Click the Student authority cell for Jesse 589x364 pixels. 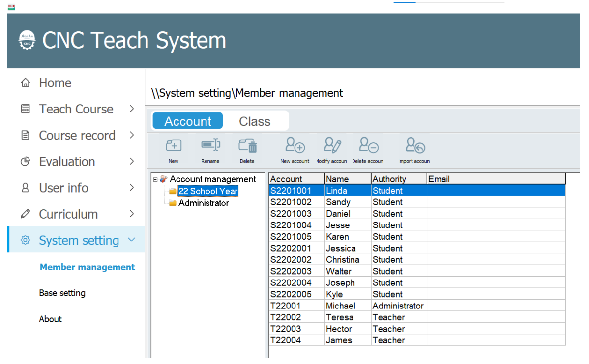tap(399, 225)
